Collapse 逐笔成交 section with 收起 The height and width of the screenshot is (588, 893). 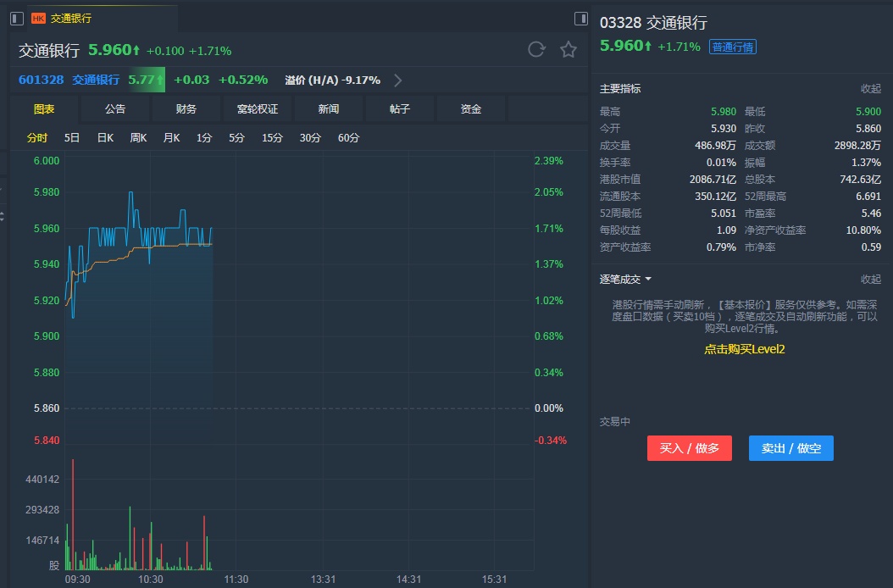coord(871,280)
